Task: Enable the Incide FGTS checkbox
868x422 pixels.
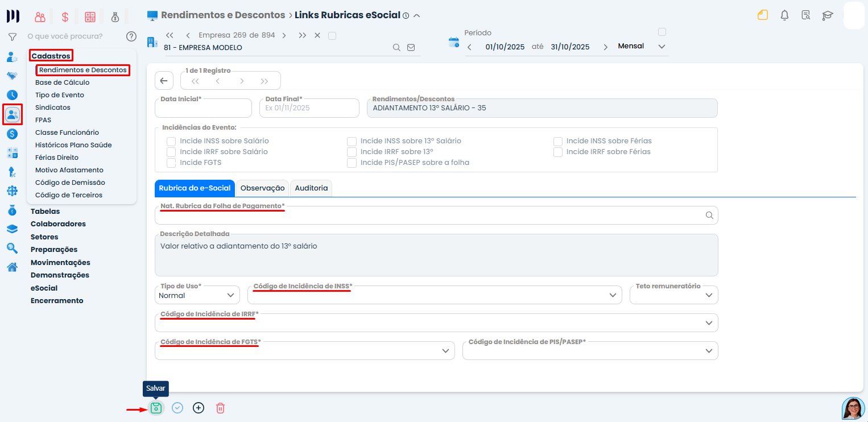Action: 171,163
